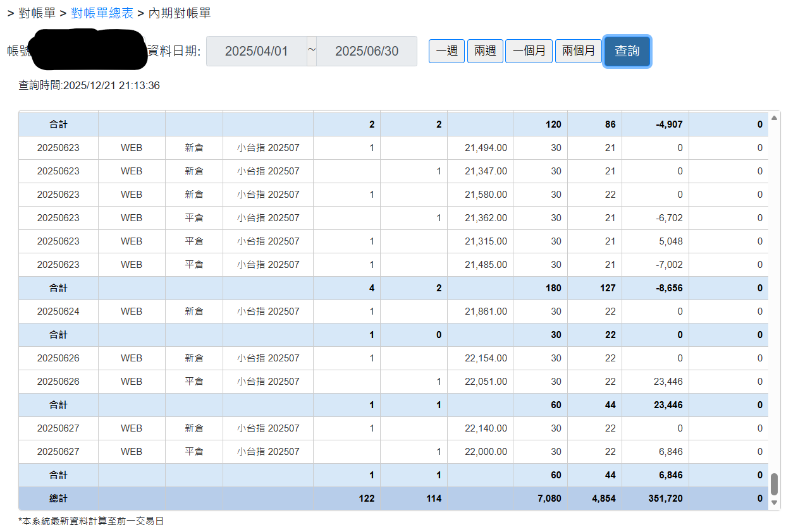Click the footnote about 前一交易日

[x=91, y=521]
